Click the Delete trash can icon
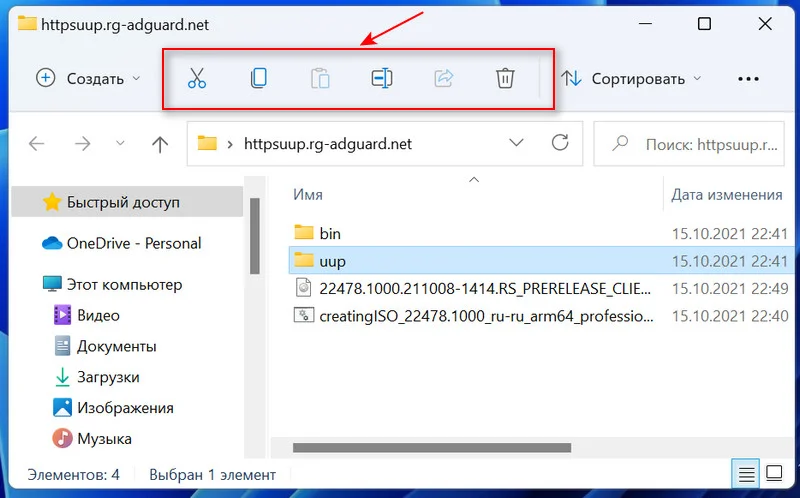800x498 pixels. 505,79
